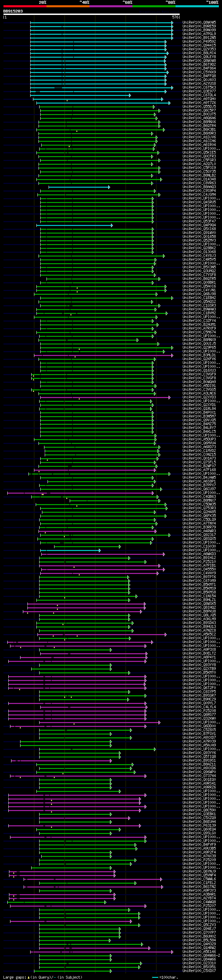The width and height of the screenshot is (222, 980).
Task: Open hit UniRef100_C5XDX7
Action: pyautogui.click(x=199, y=971)
